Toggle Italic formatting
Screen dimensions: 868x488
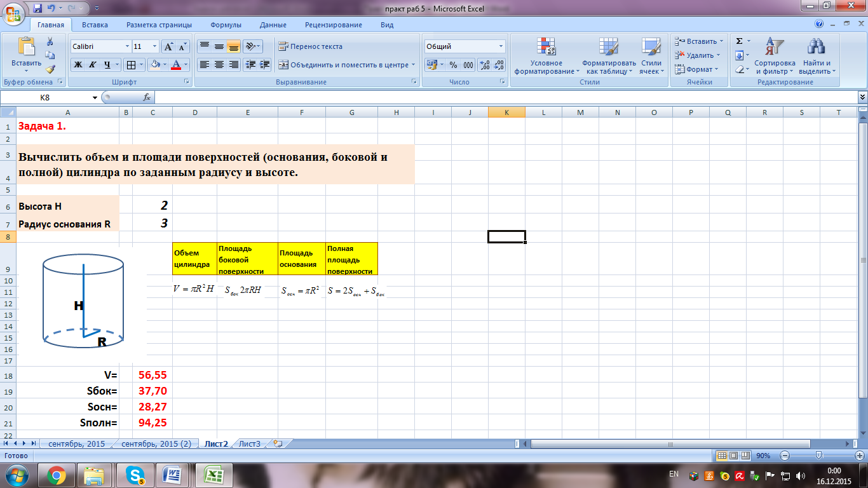92,65
